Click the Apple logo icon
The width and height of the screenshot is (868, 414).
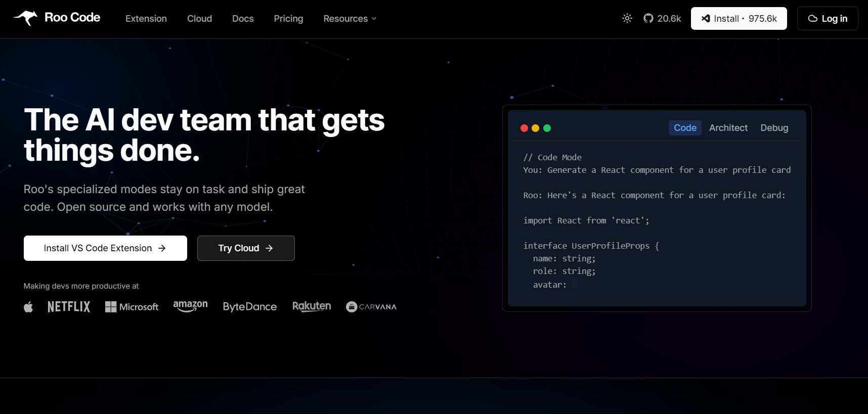click(28, 307)
